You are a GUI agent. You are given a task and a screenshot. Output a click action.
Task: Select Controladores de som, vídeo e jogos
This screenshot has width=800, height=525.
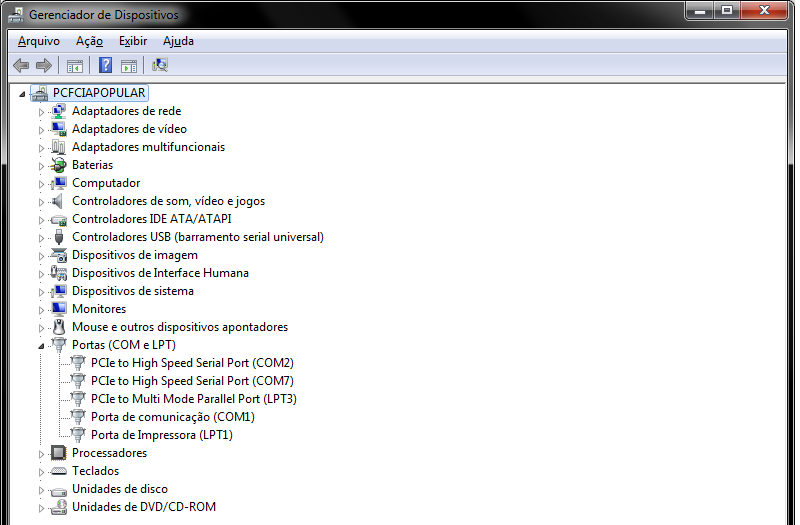[x=168, y=201]
